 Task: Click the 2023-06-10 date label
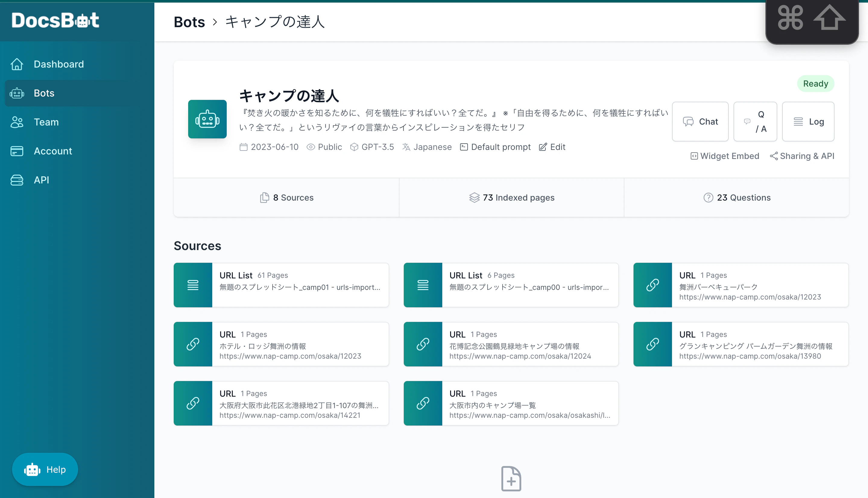point(269,147)
